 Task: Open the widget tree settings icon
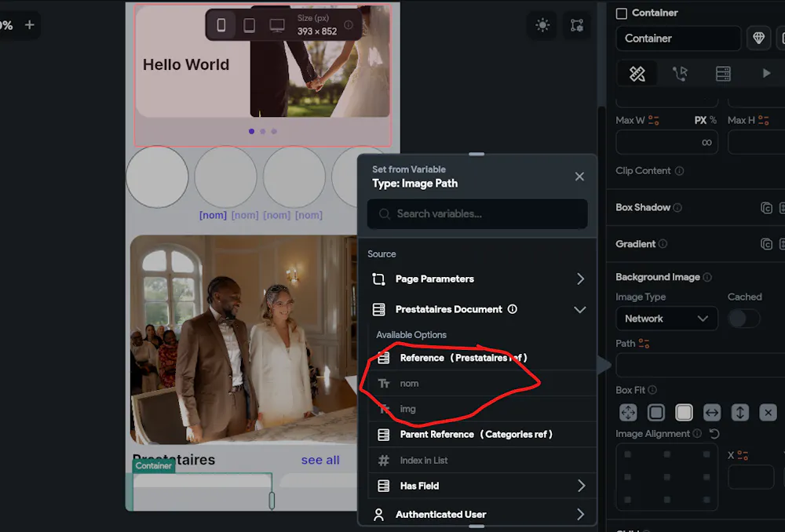point(577,25)
